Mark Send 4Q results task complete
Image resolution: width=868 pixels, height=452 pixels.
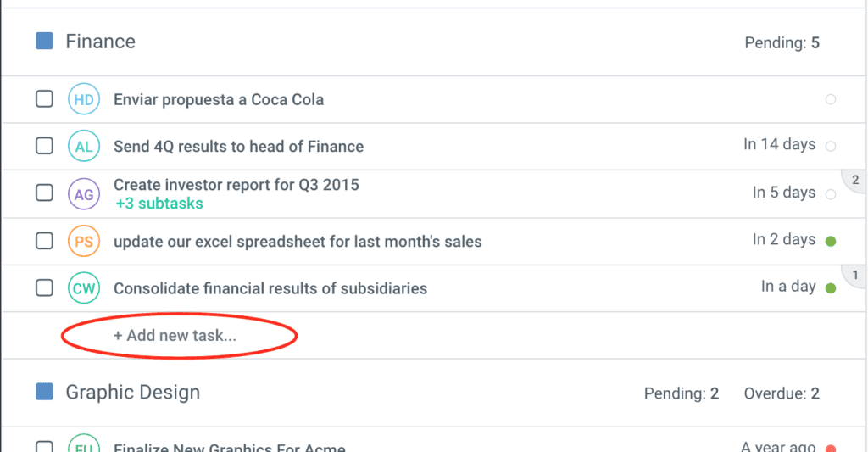click(44, 146)
